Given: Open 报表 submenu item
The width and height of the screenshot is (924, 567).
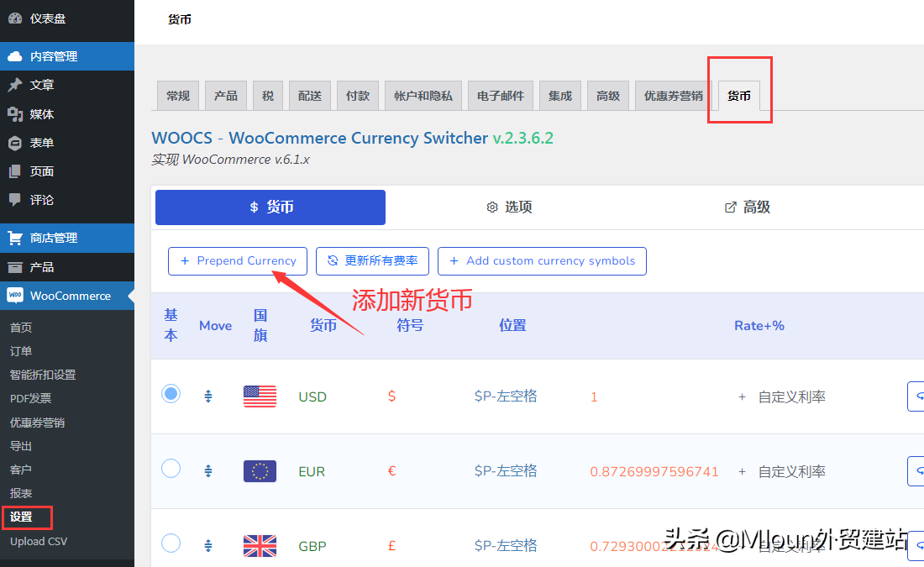Looking at the screenshot, I should [x=21, y=493].
